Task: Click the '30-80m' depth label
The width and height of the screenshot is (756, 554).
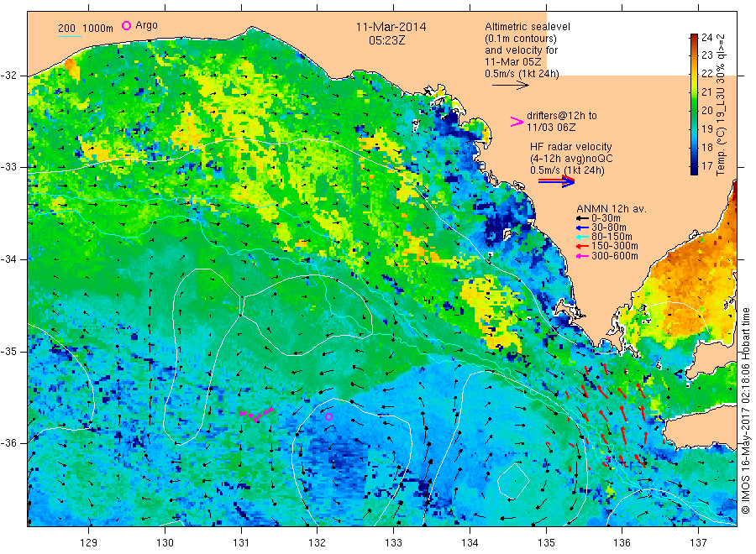Action: click(608, 227)
